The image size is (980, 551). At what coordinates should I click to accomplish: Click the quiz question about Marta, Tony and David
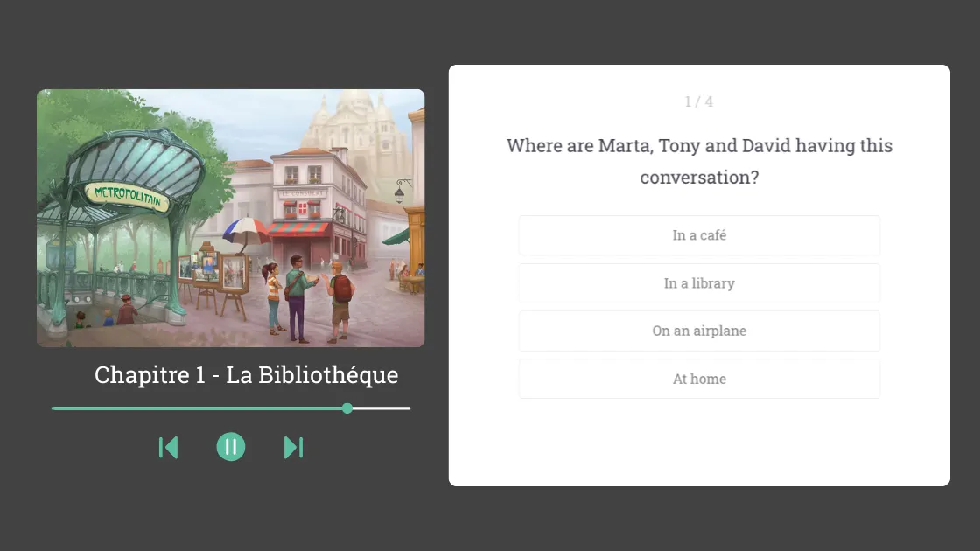(698, 161)
